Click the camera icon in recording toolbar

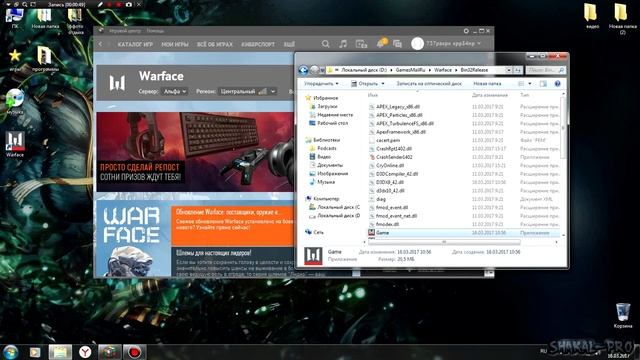pos(129,4)
